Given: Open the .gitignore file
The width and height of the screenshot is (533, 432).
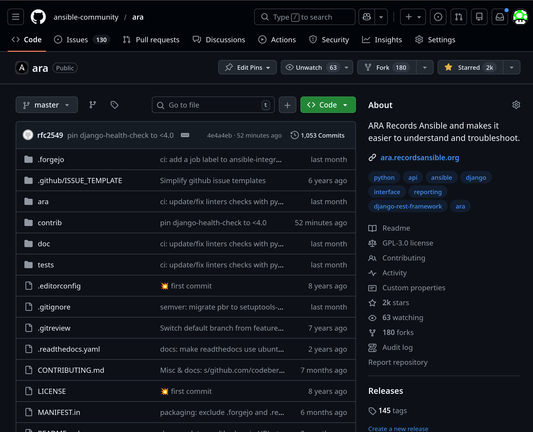Looking at the screenshot, I should coord(54,307).
